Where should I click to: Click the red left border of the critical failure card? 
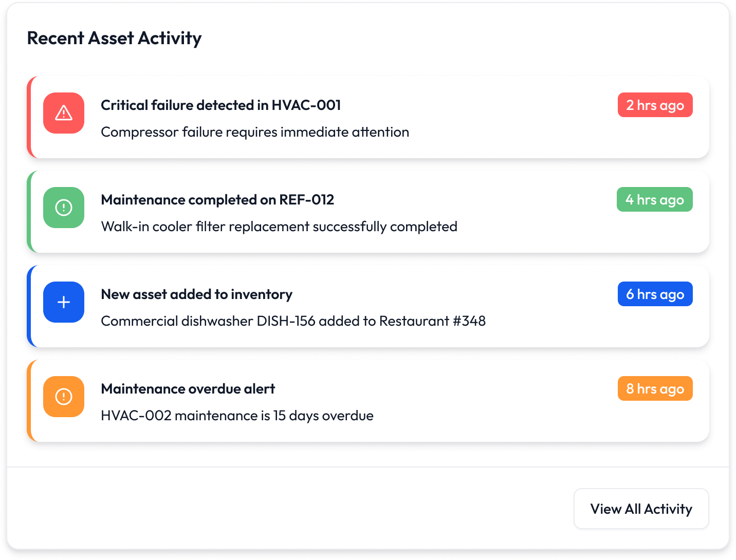[29, 117]
